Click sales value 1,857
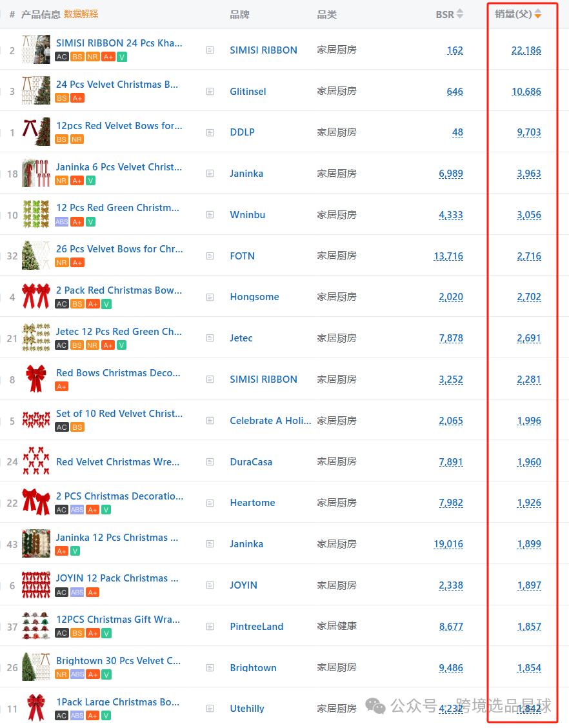This screenshot has width=569, height=728. click(x=529, y=627)
